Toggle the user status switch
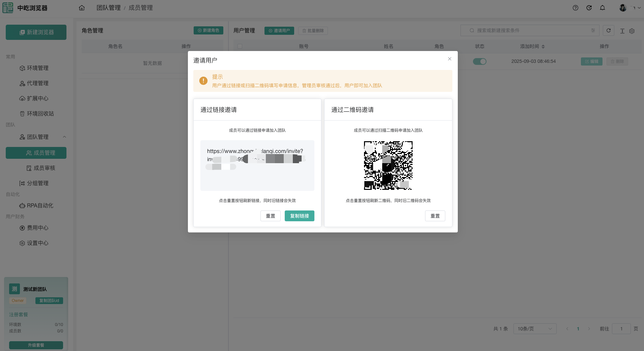This screenshot has height=351, width=644. (479, 61)
